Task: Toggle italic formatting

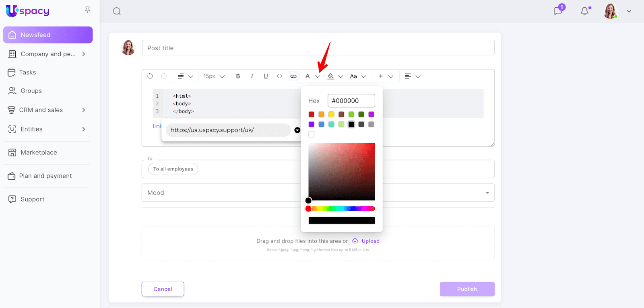Action: 252,76
